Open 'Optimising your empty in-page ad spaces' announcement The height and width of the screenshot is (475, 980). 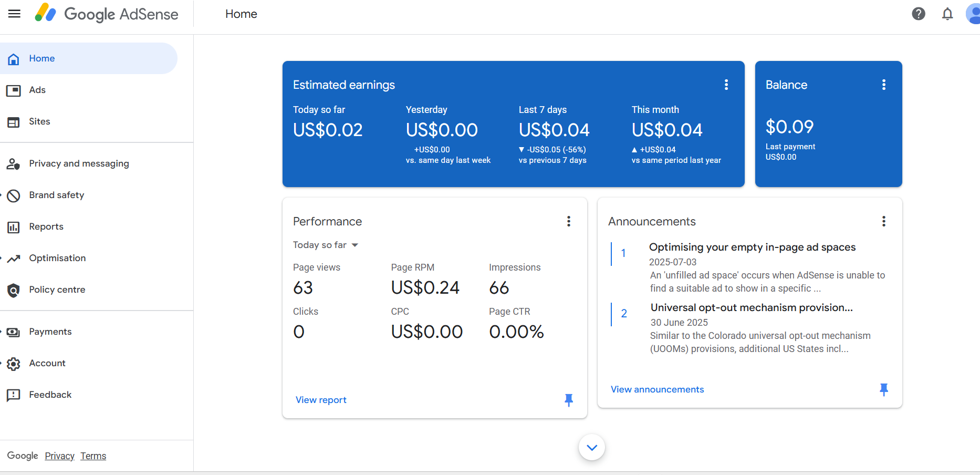point(752,247)
